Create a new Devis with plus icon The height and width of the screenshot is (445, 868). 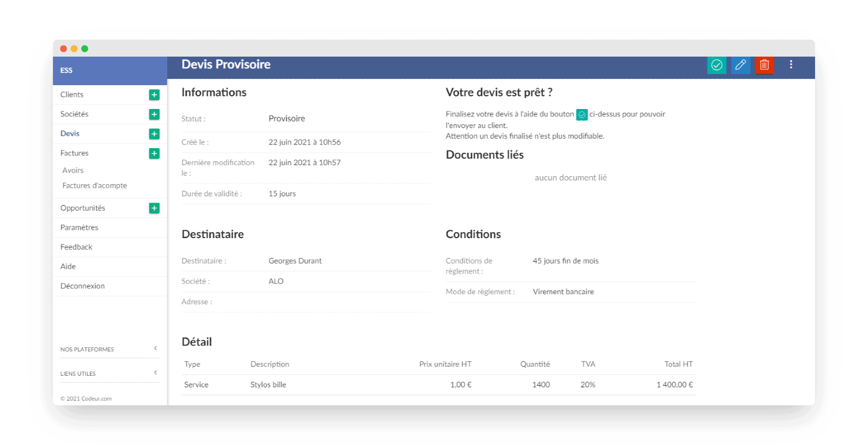tap(154, 134)
